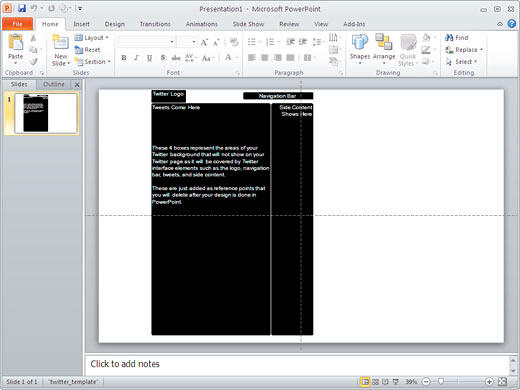Click the Paste clipboard icon
Image resolution: width=520 pixels, height=390 pixels.
(15, 43)
